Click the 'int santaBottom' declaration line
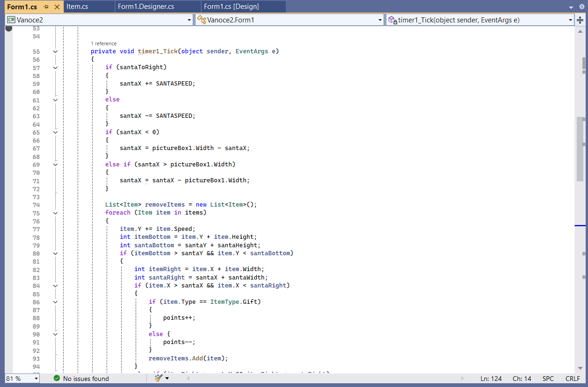This screenshot has width=588, height=387. pyautogui.click(x=190, y=245)
